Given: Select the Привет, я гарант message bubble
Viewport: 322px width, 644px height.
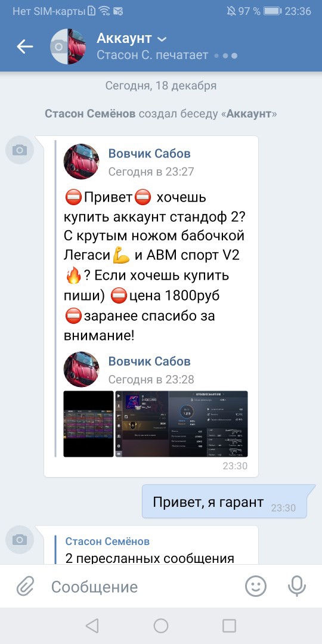Looking at the screenshot, I should tap(225, 501).
